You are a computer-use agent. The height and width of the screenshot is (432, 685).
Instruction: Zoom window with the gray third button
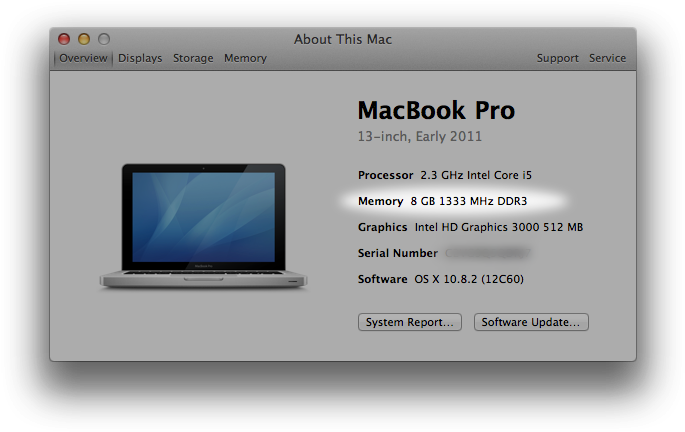point(104,39)
